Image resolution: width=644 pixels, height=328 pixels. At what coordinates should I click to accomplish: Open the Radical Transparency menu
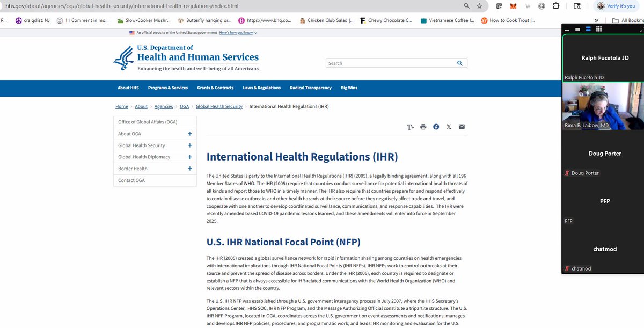pos(311,88)
